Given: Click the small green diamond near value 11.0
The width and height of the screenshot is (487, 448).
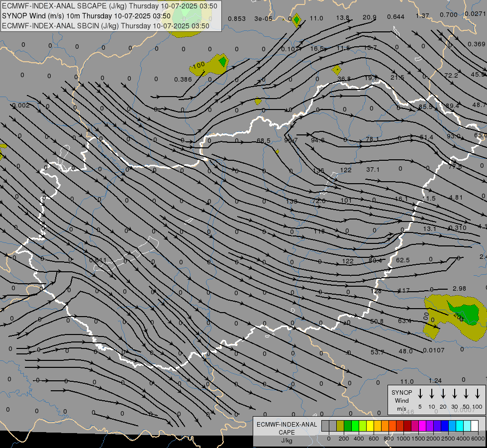Looking at the screenshot, I should (296, 20).
